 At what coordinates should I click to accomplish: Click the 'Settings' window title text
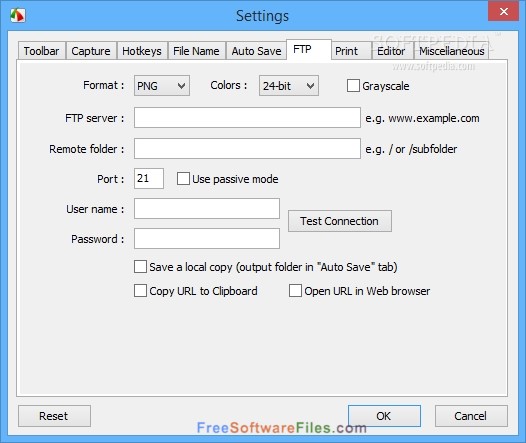[x=262, y=16]
